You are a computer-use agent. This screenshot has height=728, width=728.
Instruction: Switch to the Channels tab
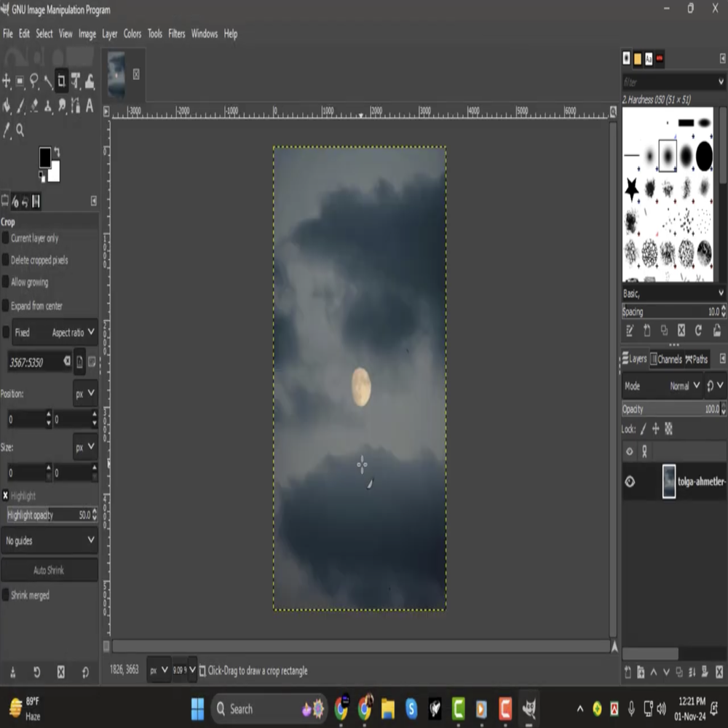[665, 359]
